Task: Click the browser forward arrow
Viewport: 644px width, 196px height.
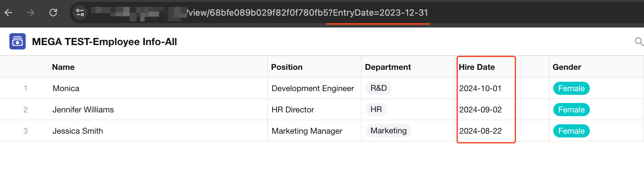Action: point(31,13)
